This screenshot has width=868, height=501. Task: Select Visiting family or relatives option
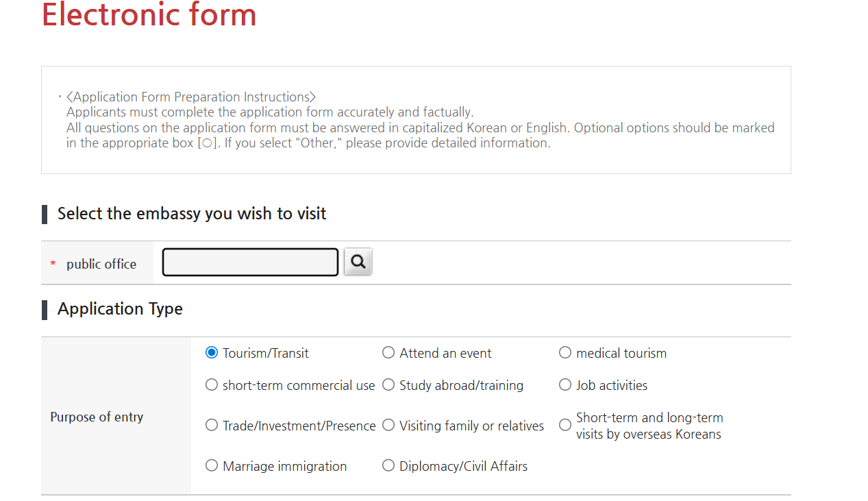click(388, 425)
